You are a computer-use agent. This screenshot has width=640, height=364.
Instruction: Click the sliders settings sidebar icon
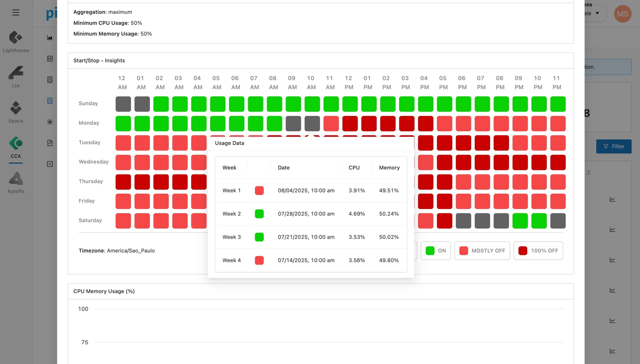coord(50,59)
